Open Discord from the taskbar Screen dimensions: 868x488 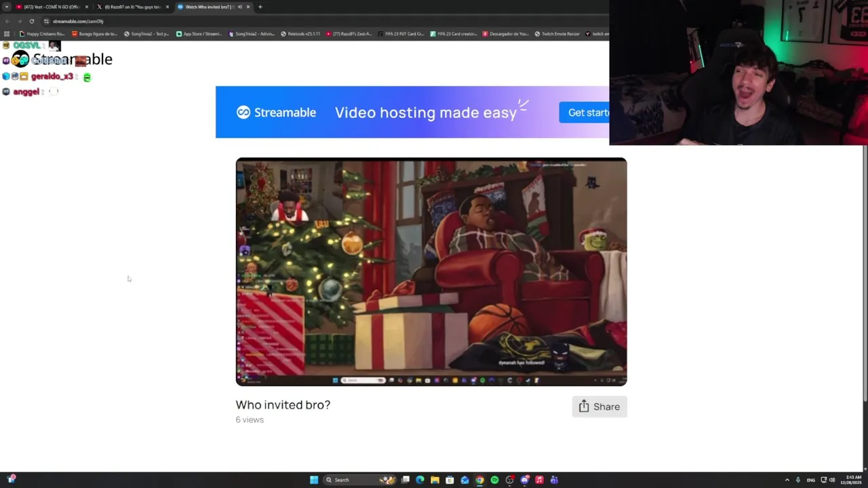tap(524, 480)
